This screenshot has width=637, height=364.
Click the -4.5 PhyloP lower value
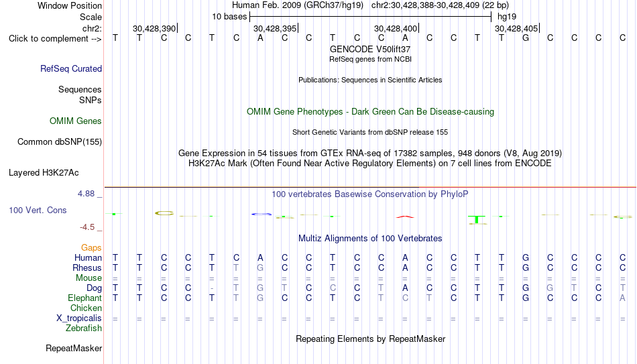pyautogui.click(x=87, y=227)
